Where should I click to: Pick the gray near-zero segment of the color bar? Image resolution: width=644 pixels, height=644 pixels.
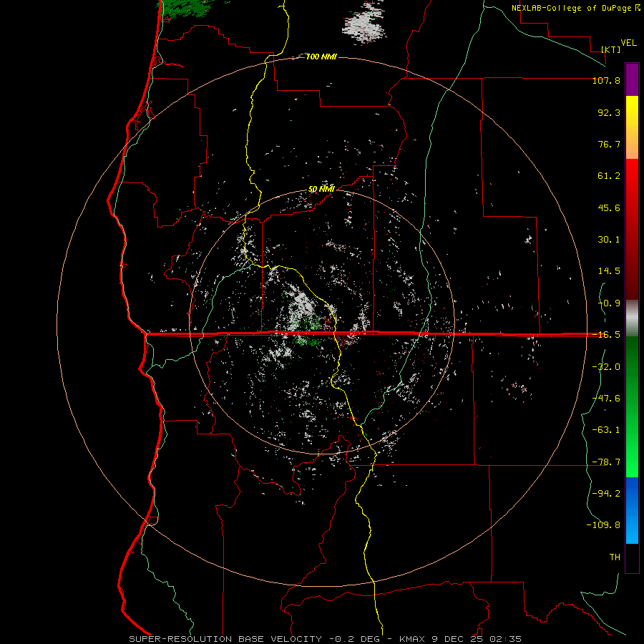click(x=632, y=318)
